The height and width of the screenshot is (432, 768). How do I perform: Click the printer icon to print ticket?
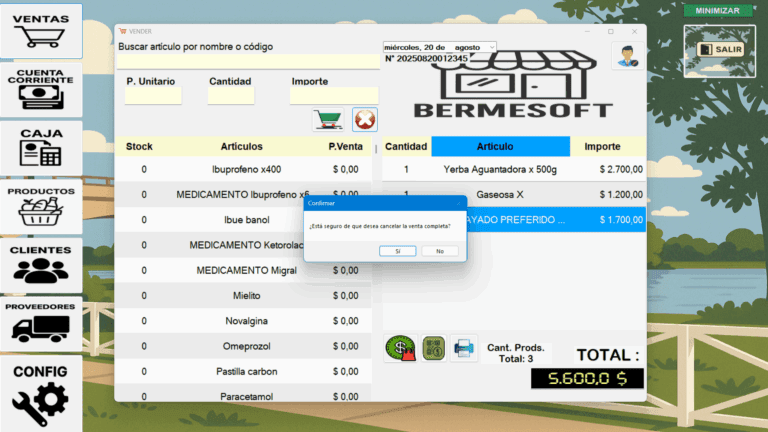pyautogui.click(x=465, y=349)
